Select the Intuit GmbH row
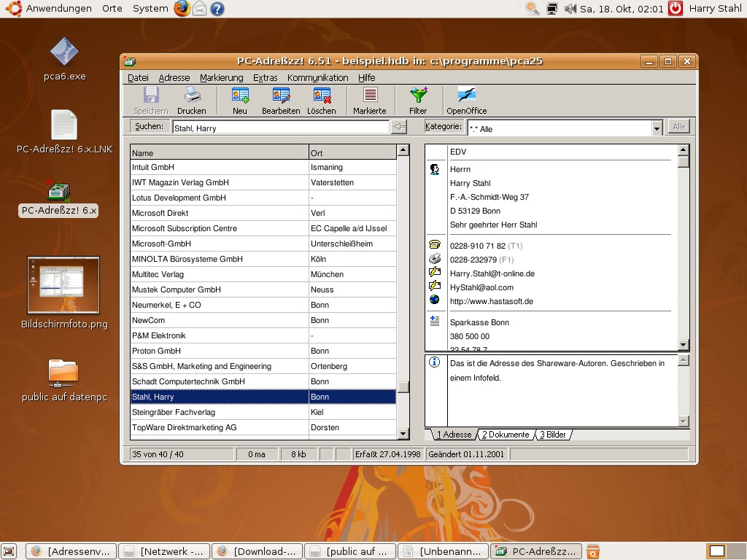This screenshot has height=560, width=747. 263,167
